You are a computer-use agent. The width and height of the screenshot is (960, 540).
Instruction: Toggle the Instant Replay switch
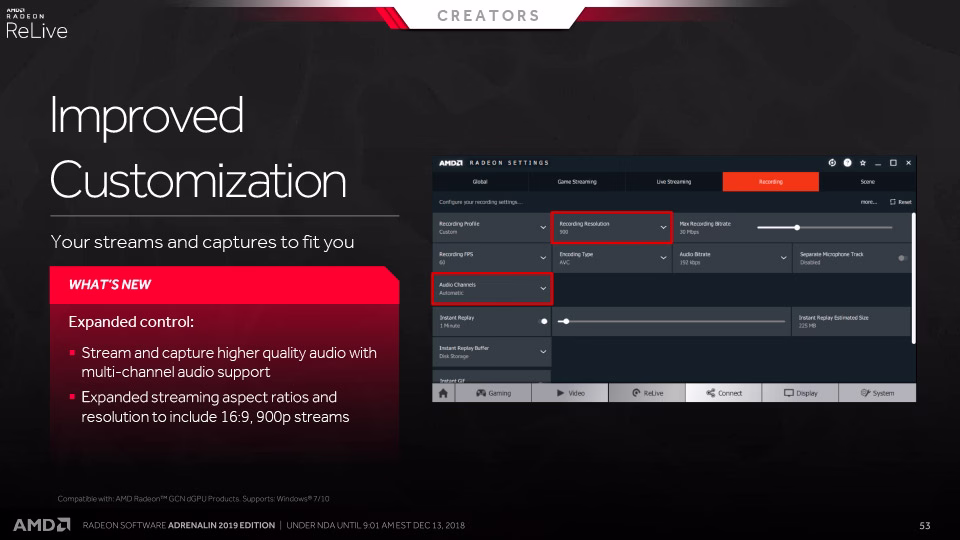point(543,321)
